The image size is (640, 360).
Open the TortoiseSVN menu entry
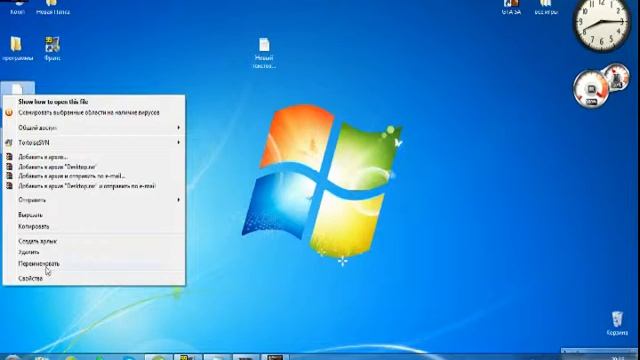(x=94, y=142)
